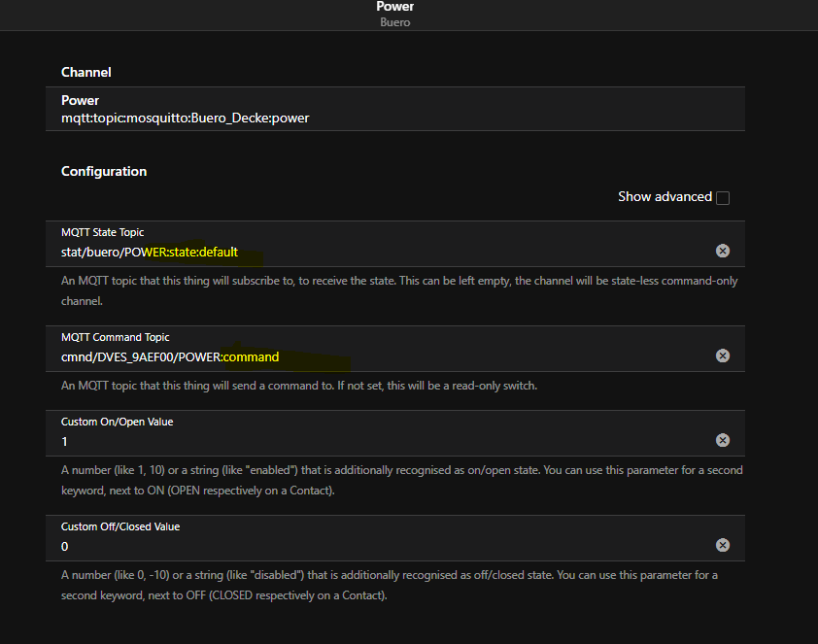The image size is (818, 644).
Task: Focus the cmnd/DVES_9AEF00/POWER command topic input
Action: (385, 356)
